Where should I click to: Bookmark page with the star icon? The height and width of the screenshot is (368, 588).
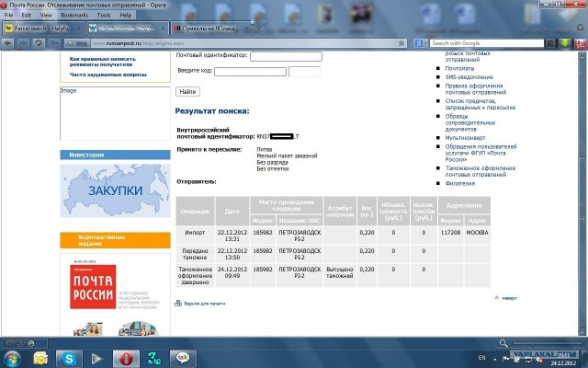[401, 43]
